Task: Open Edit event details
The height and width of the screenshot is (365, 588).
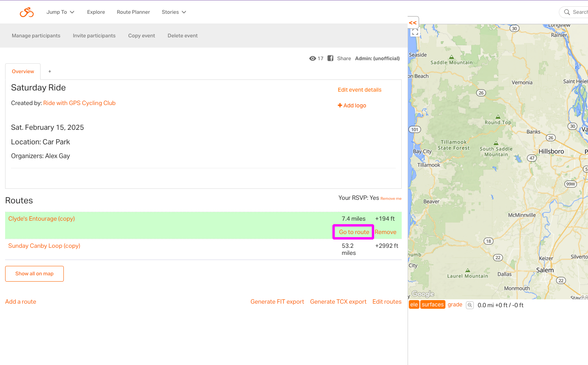Action: click(x=360, y=90)
